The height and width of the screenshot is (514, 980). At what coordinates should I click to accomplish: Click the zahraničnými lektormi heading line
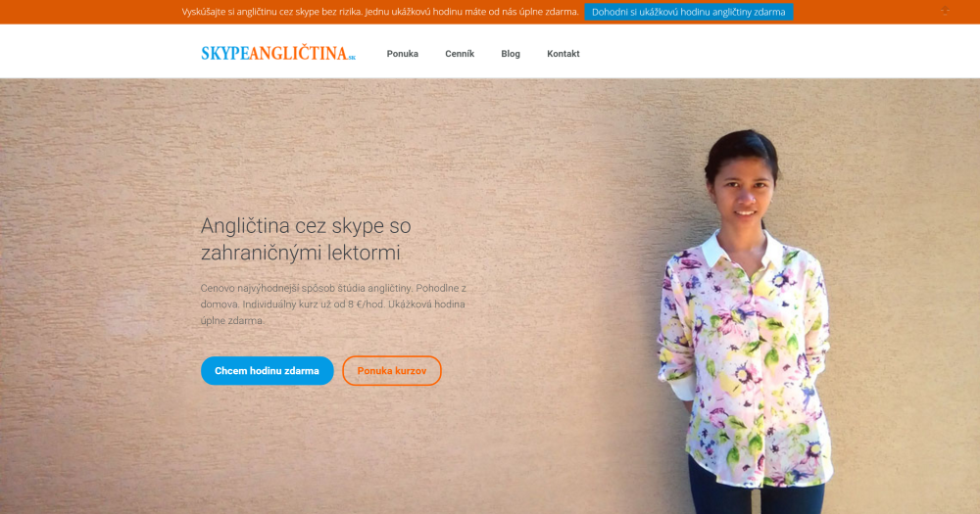tap(300, 253)
